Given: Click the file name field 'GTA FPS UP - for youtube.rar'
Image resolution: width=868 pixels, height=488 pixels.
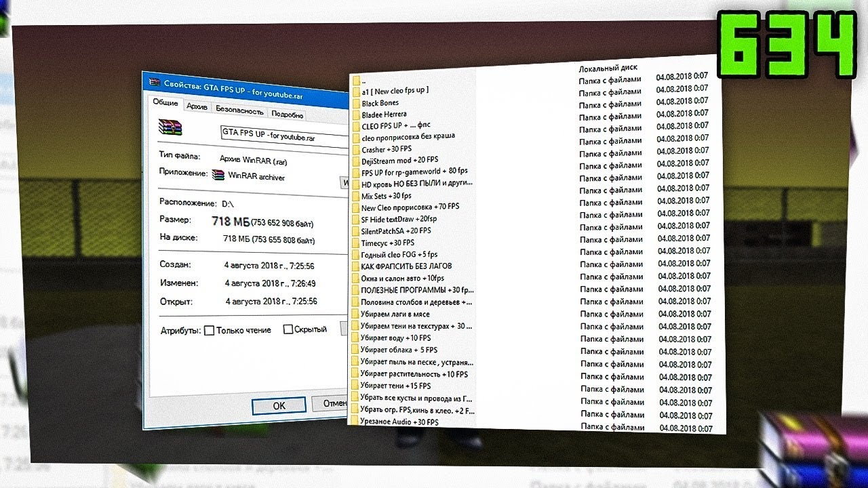Looking at the screenshot, I should 285,136.
